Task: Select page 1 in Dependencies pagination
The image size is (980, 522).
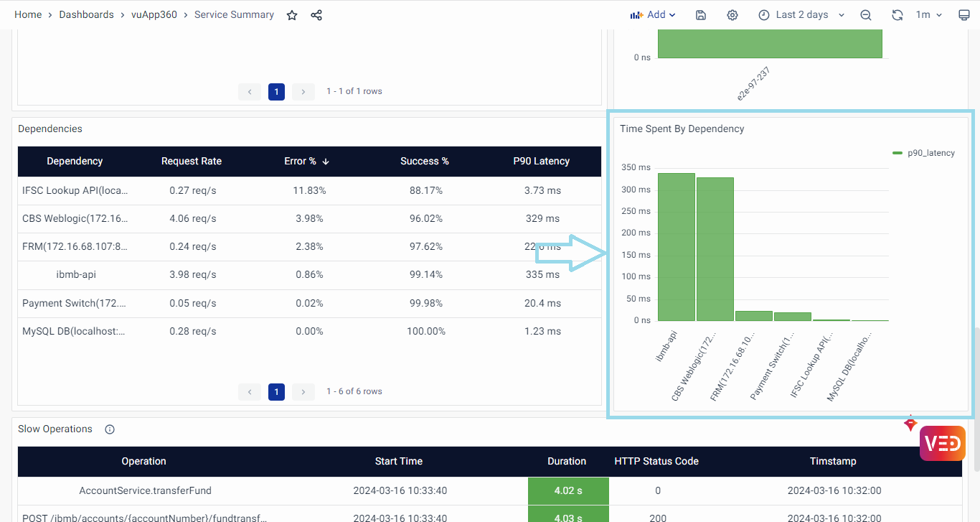Action: pyautogui.click(x=276, y=391)
